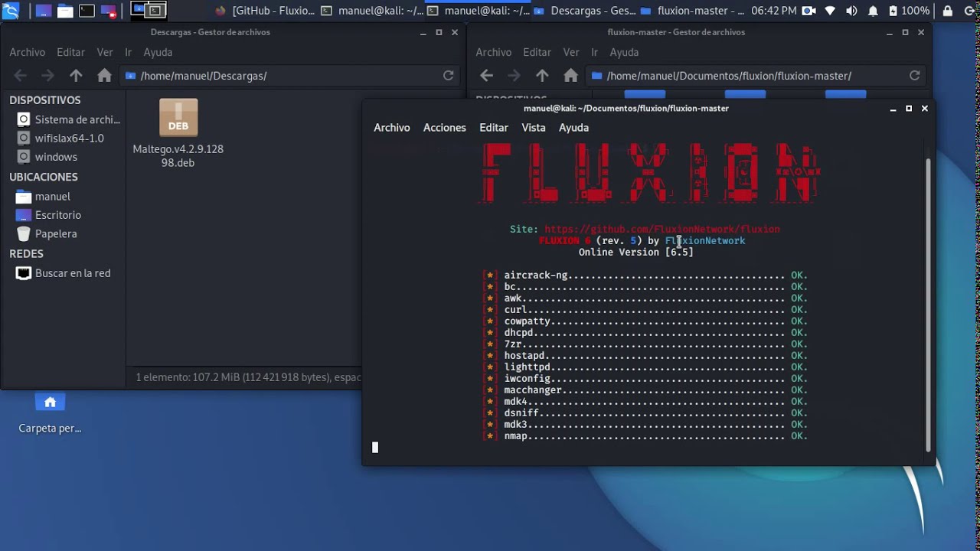Open Editar menu in Descargas window
The height and width of the screenshot is (551, 980).
(x=70, y=52)
